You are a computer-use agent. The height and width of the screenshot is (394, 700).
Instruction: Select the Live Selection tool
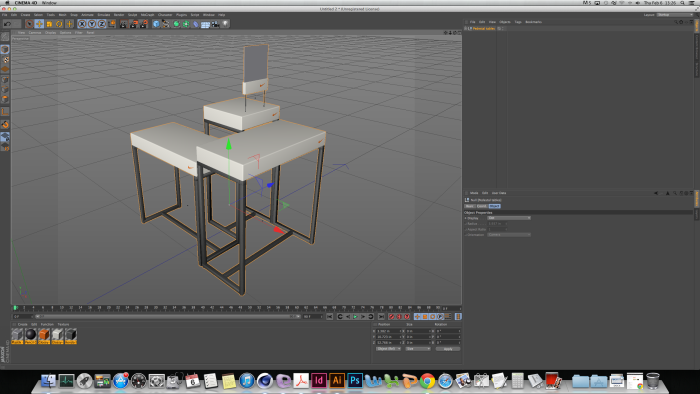pos(29,24)
